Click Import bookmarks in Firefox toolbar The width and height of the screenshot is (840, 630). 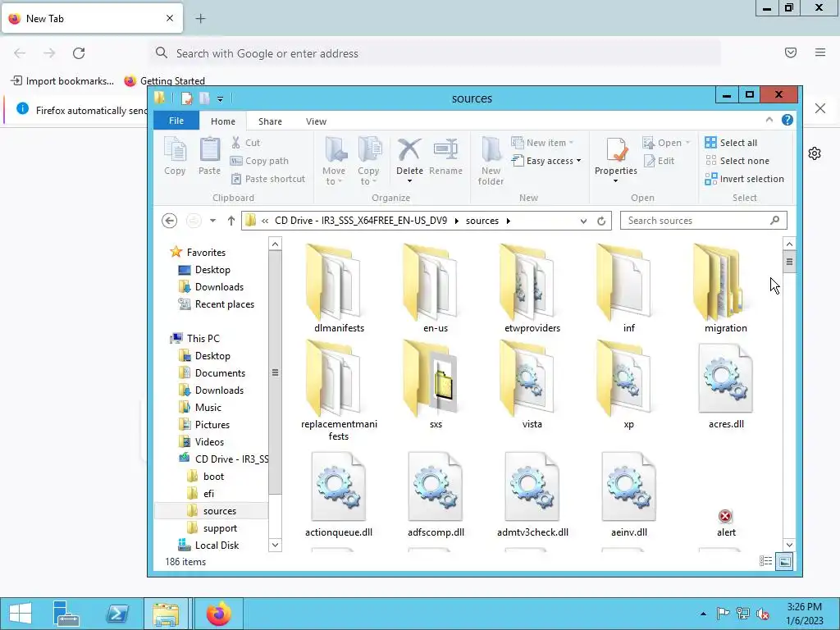[62, 81]
